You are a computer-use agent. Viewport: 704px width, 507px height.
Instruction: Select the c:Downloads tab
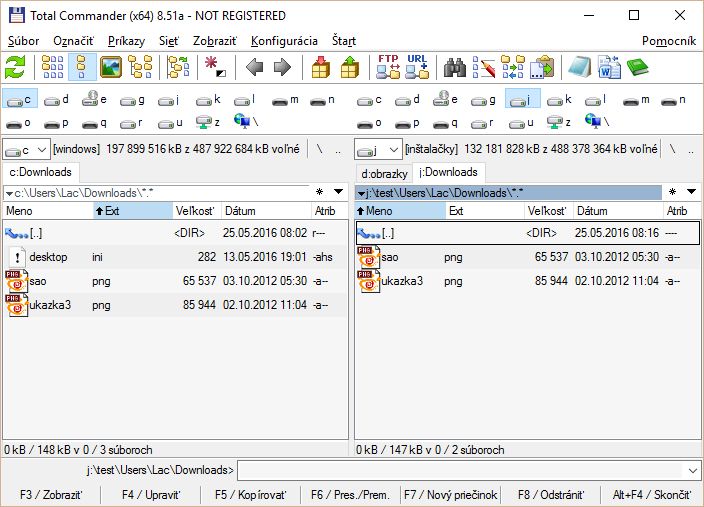click(40, 172)
